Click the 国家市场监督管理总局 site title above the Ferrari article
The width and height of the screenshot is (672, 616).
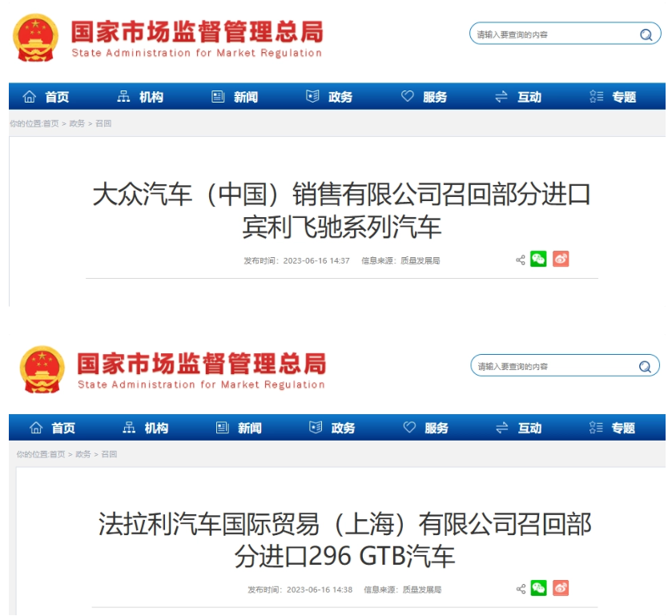(201, 364)
